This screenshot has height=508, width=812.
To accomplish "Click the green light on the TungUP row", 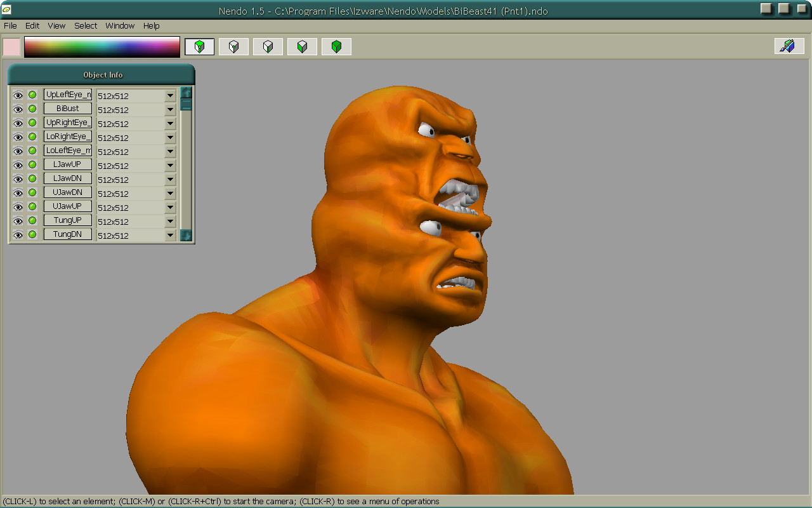I will point(32,220).
